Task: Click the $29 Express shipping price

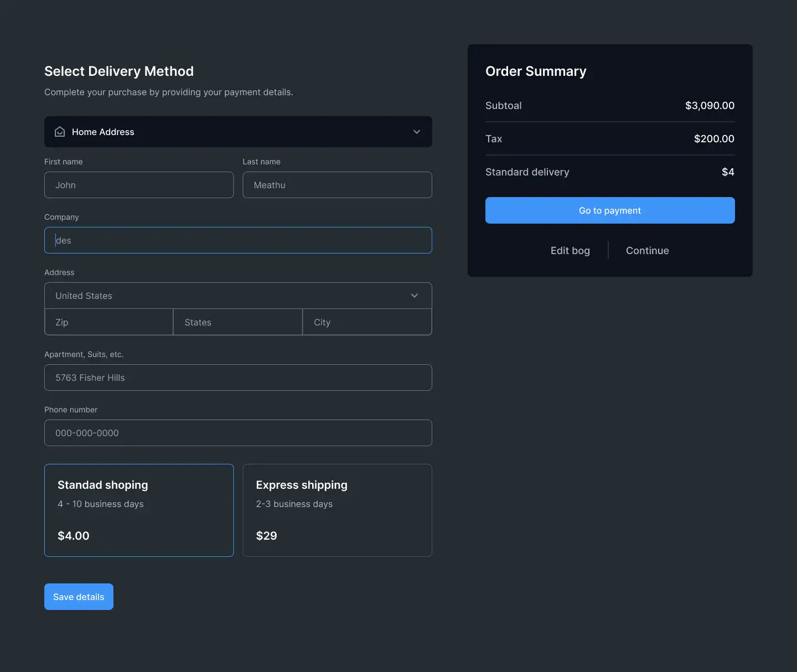Action: tap(266, 536)
